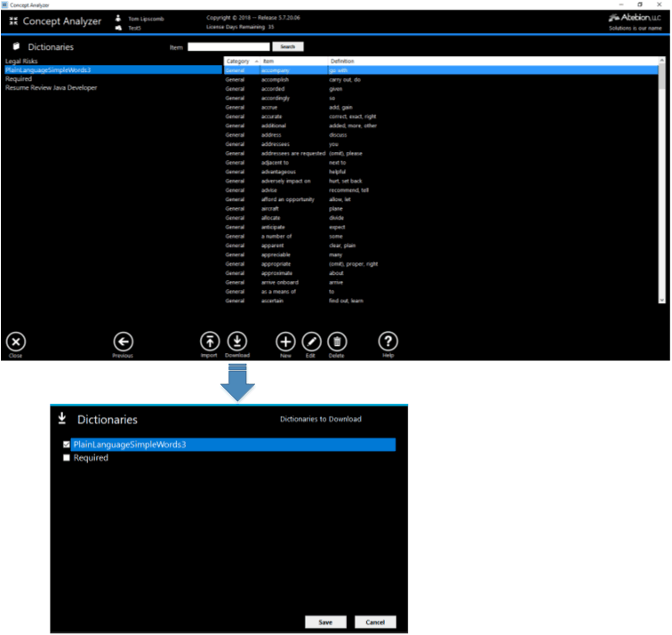The width and height of the screenshot is (672, 635).
Task: Click the scrollbar up arrow of the table
Action: tap(661, 60)
